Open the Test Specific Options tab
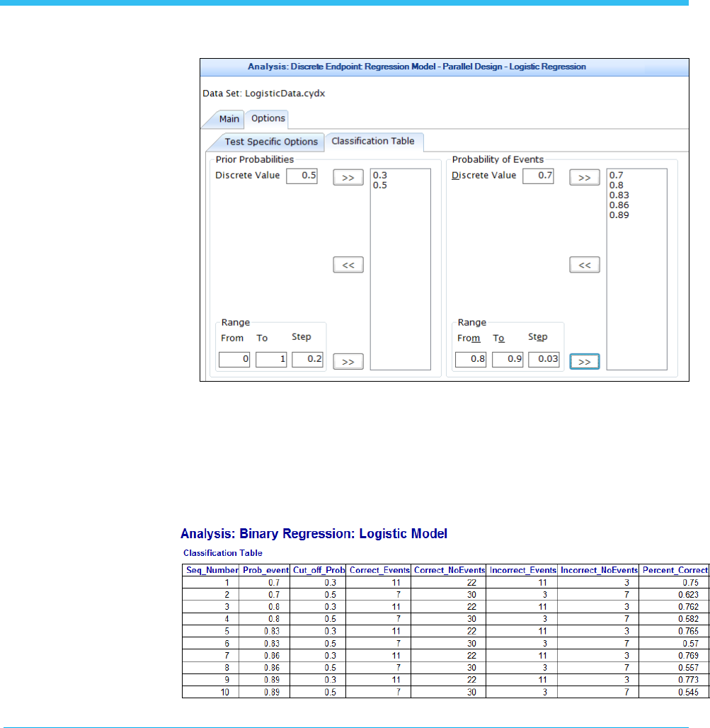710x728 pixels. [x=271, y=142]
